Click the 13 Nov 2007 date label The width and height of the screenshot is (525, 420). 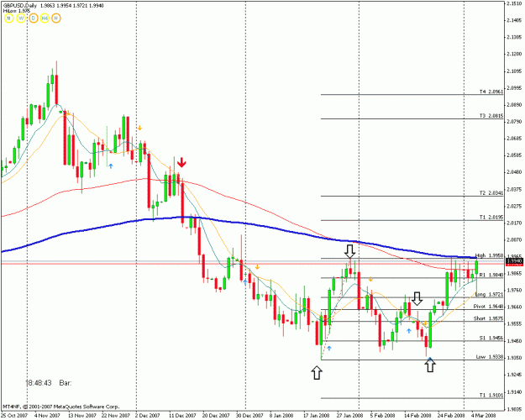click(82, 415)
